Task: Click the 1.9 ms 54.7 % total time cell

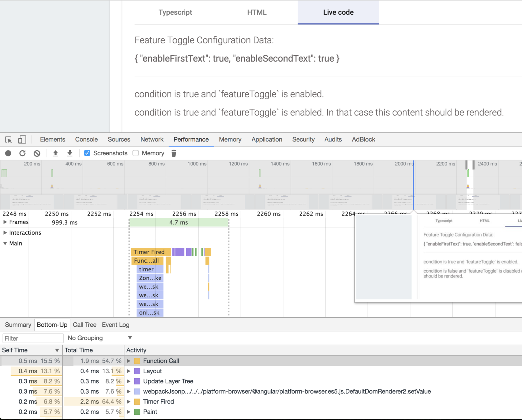Action: pyautogui.click(x=93, y=361)
